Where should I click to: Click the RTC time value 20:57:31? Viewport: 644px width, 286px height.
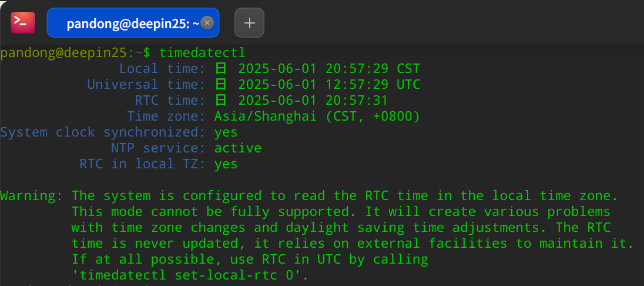(x=357, y=101)
